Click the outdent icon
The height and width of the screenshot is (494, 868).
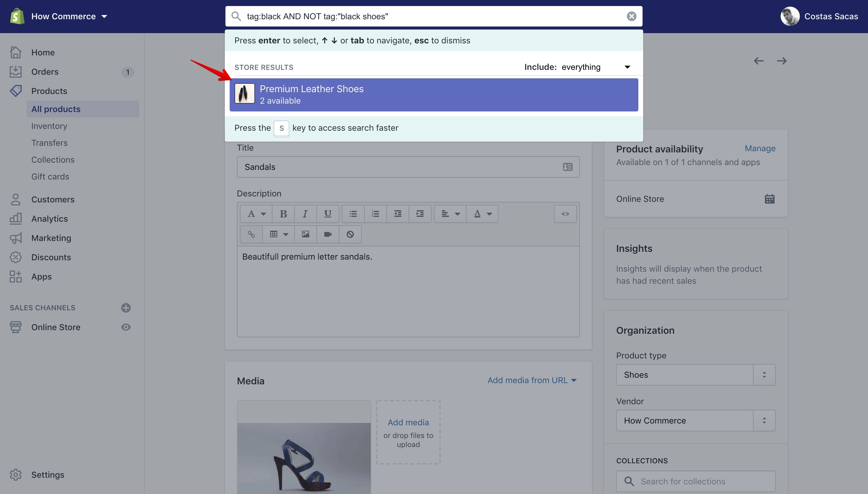pyautogui.click(x=398, y=214)
